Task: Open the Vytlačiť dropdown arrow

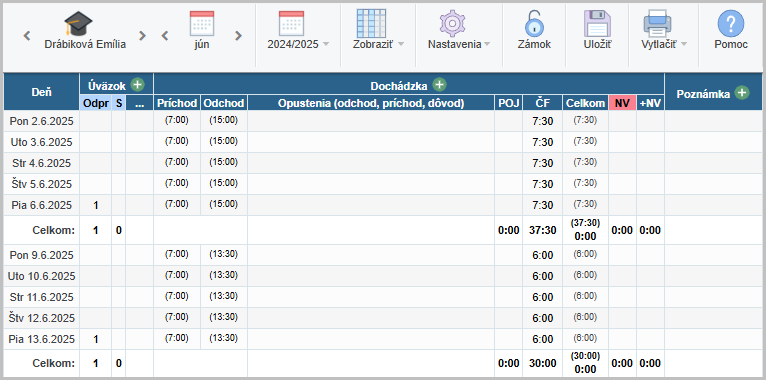Action: (683, 44)
